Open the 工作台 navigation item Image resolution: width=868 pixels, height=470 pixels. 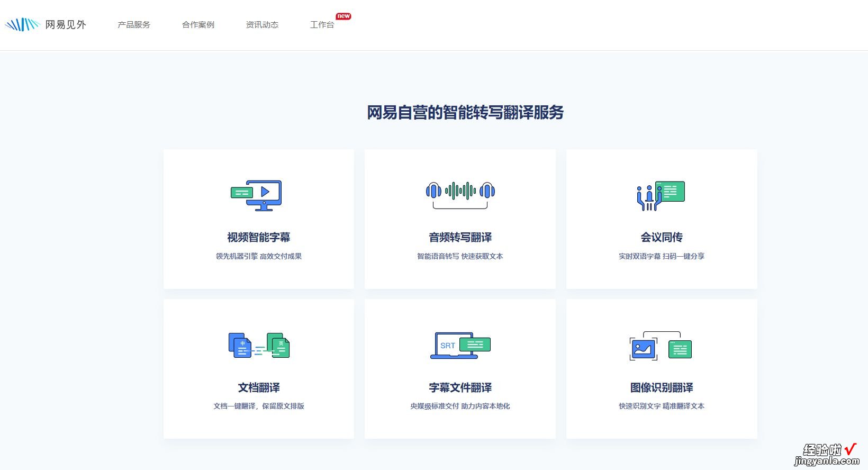coord(322,25)
